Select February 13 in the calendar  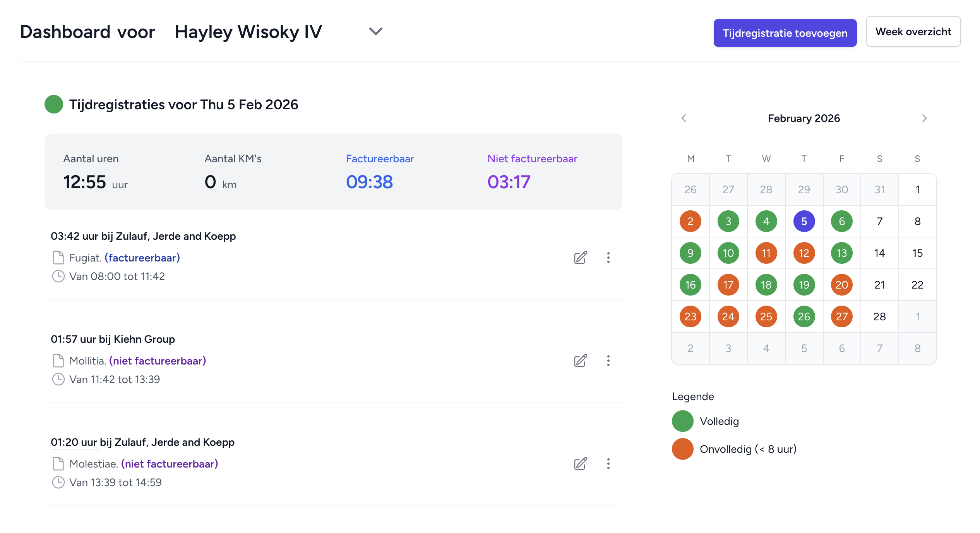click(x=842, y=253)
